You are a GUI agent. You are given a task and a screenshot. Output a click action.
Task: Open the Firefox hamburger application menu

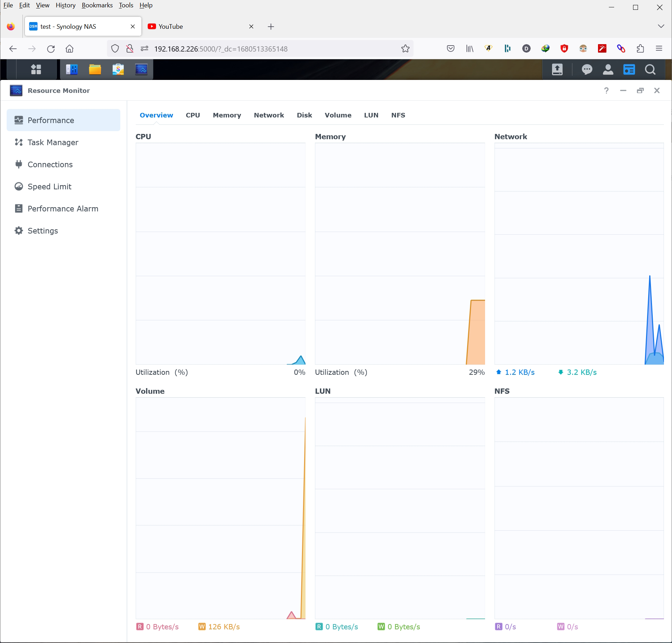(x=659, y=49)
